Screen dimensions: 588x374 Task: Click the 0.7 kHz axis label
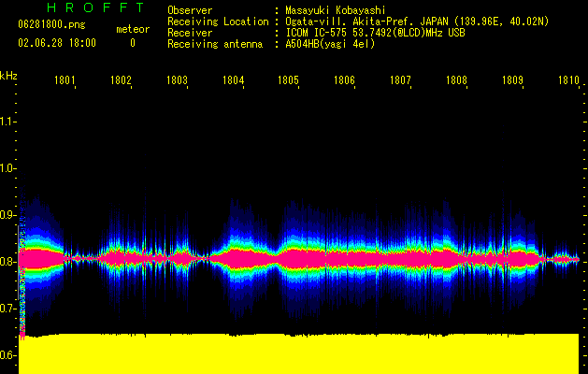pyautogui.click(x=7, y=309)
